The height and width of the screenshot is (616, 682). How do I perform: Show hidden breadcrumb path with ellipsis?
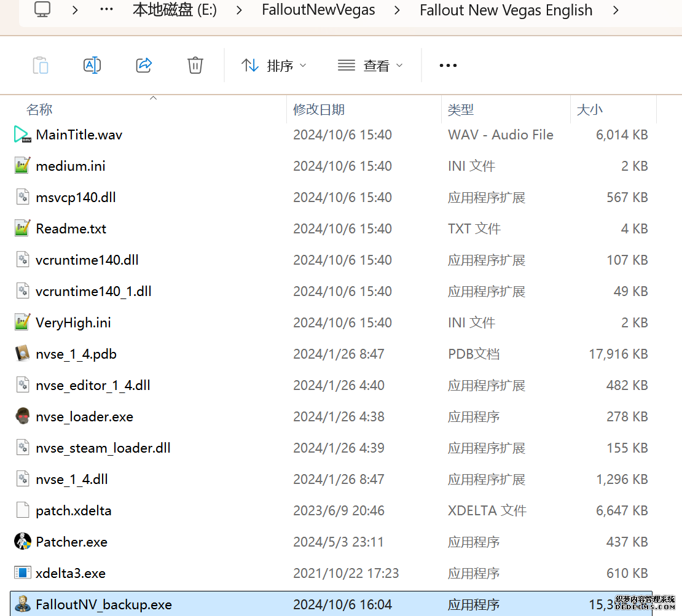(x=106, y=10)
